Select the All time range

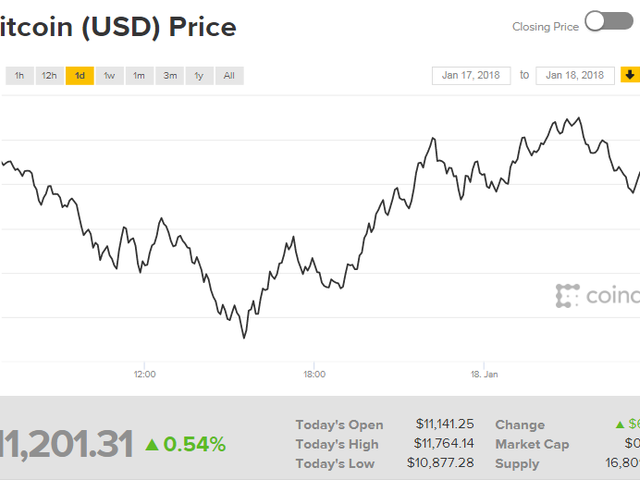(229, 76)
